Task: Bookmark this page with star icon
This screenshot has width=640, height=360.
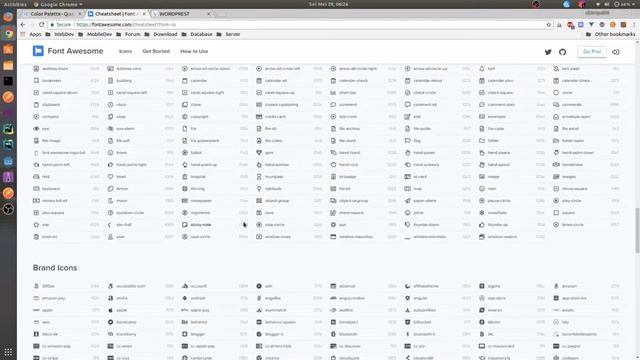Action: 549,25
